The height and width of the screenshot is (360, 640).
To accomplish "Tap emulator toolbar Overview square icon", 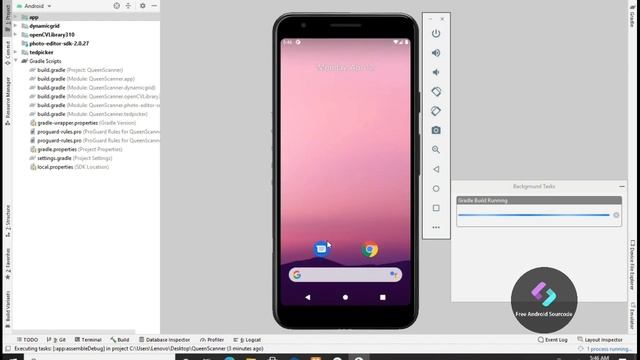I will (436, 208).
